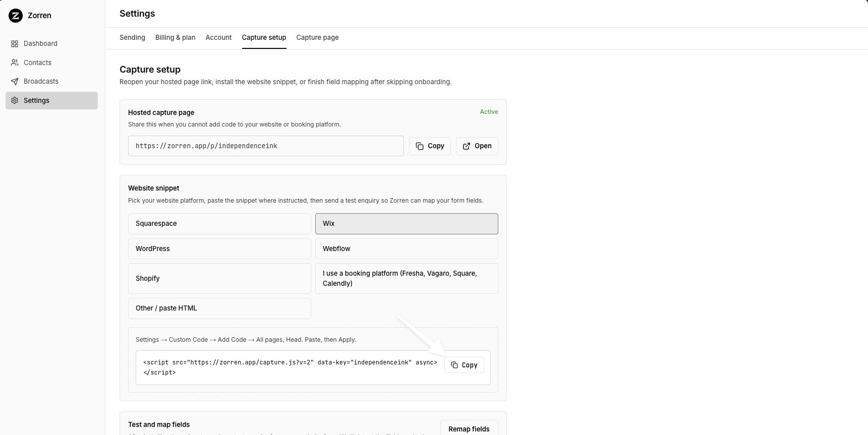Open the hosted capture page
The image size is (868, 435).
[x=477, y=146]
